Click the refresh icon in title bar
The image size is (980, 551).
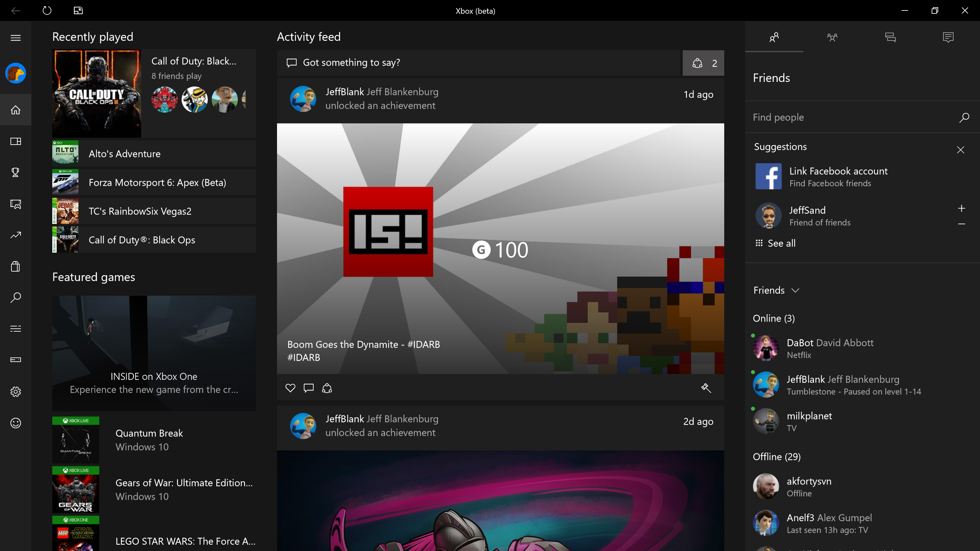tap(47, 10)
